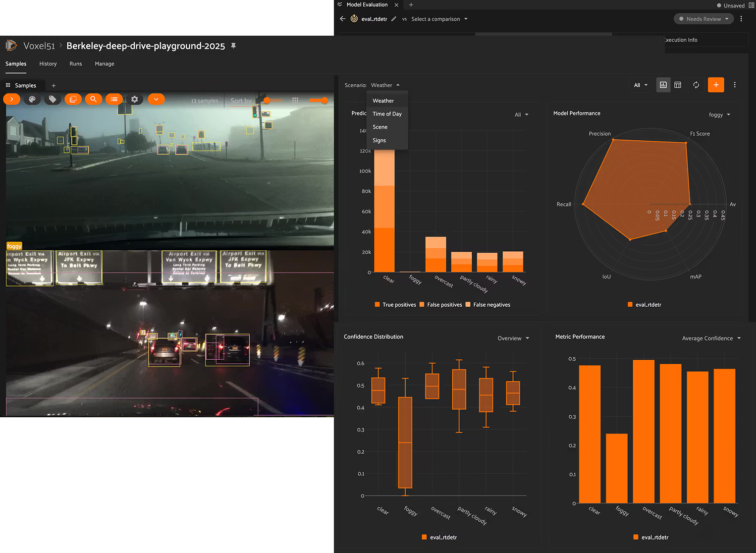756x553 pixels.
Task: Click the back arrow in Model Evaluation
Action: (x=343, y=19)
